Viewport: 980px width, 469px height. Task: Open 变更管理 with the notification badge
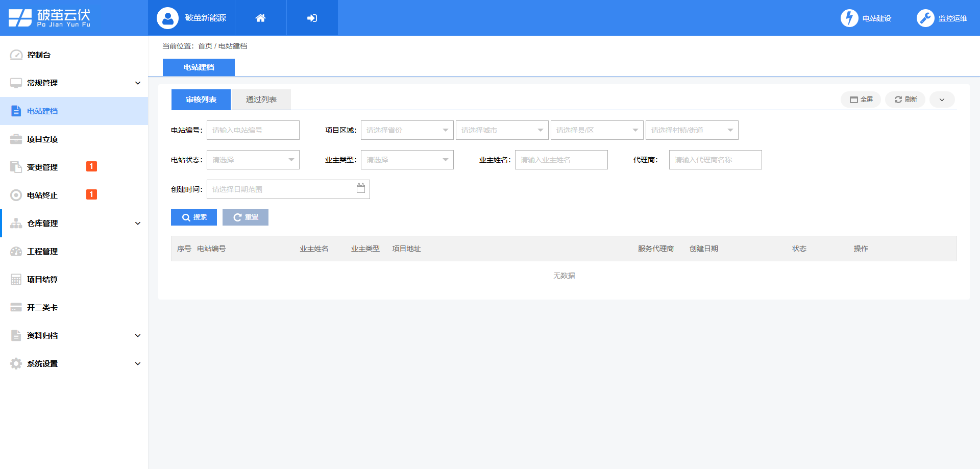pyautogui.click(x=42, y=166)
